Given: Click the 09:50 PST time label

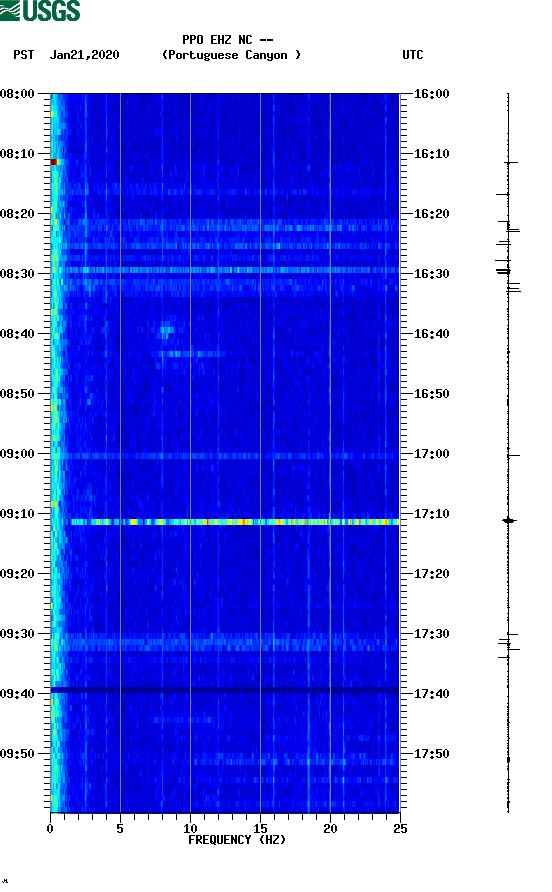Looking at the screenshot, I should (18, 754).
